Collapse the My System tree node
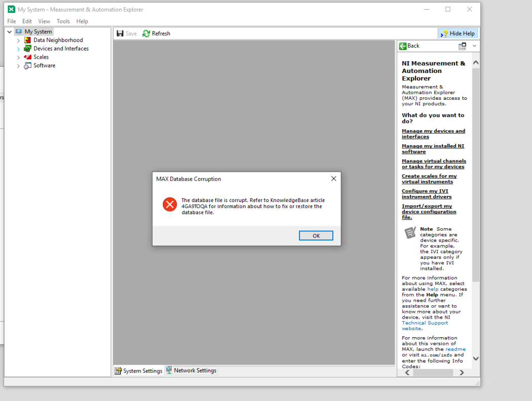Viewport: 532px width, 401px height. [10, 32]
